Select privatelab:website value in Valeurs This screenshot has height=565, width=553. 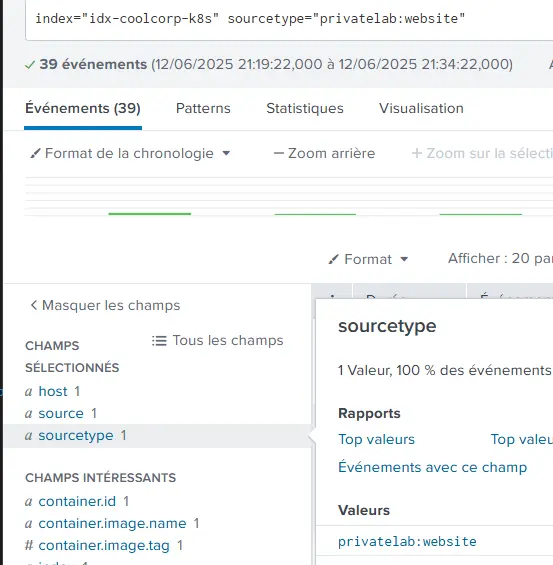tap(407, 542)
